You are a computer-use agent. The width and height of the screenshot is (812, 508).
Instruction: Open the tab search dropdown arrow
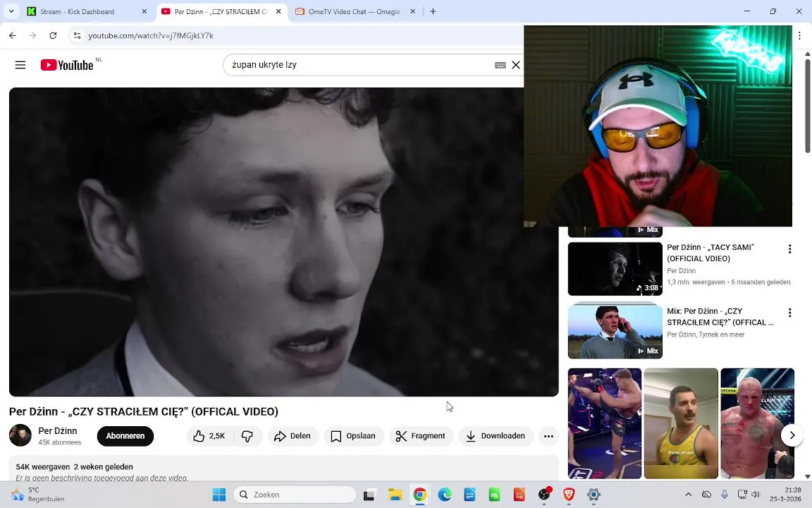click(11, 11)
